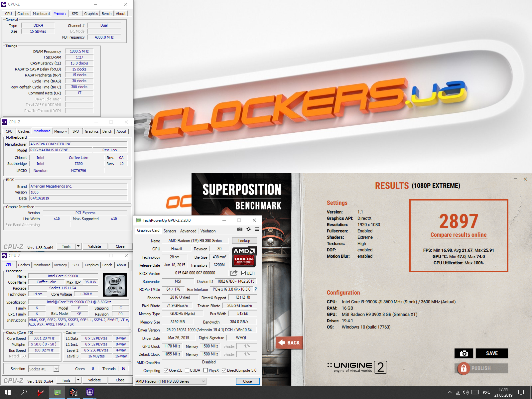Take a GPU-Z screenshot with the camera icon
The height and width of the screenshot is (399, 532).
(x=239, y=229)
